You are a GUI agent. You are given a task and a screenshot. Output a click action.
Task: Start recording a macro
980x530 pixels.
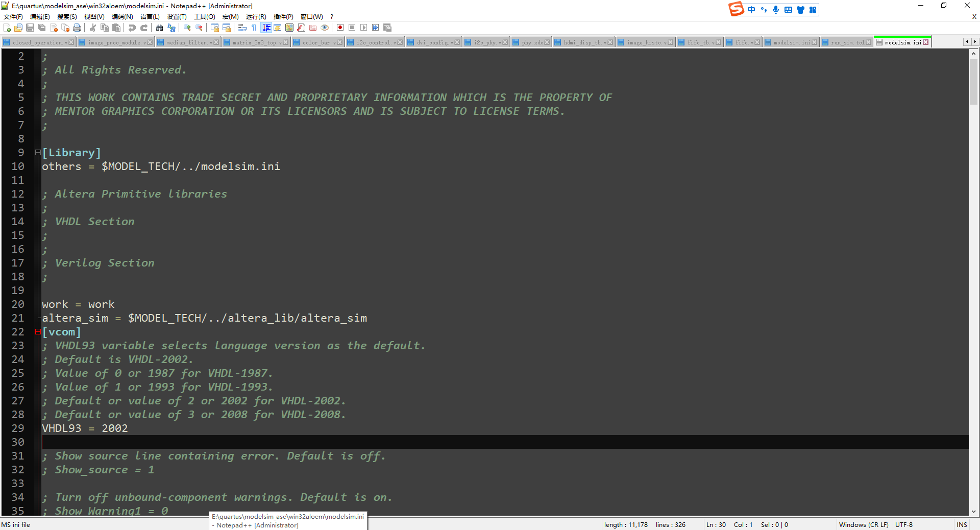pos(340,28)
